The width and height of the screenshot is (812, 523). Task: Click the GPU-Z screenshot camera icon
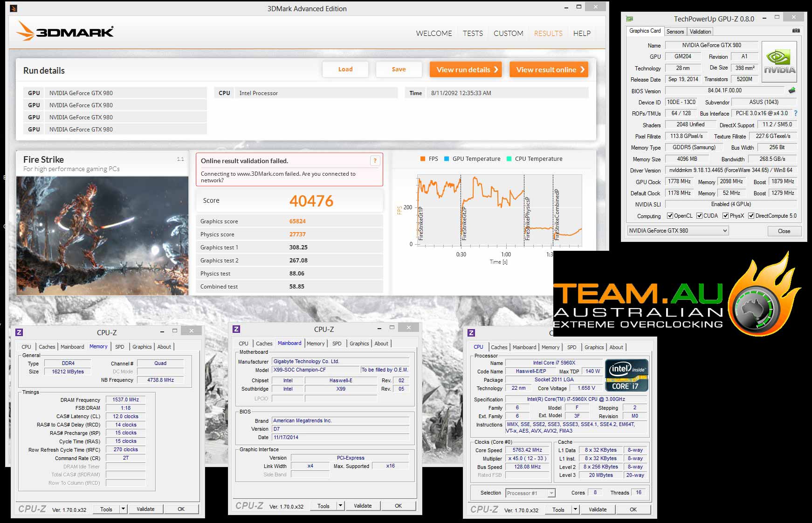coord(796,31)
